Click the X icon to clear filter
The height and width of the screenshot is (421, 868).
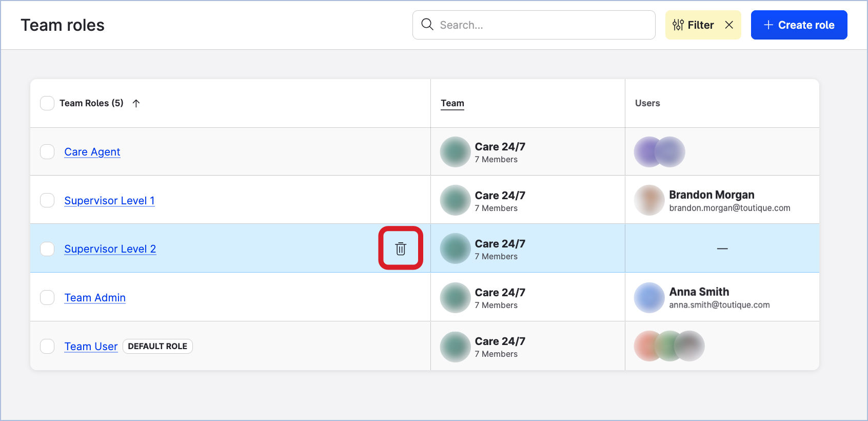click(x=729, y=25)
